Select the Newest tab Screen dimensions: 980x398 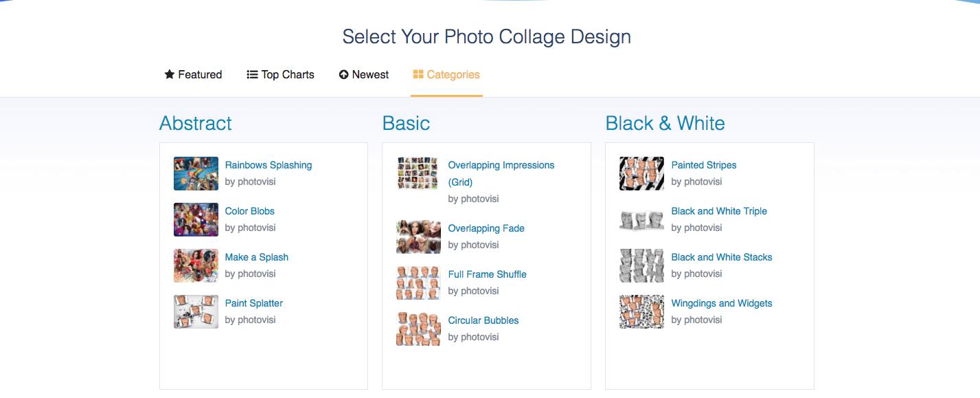(364, 74)
